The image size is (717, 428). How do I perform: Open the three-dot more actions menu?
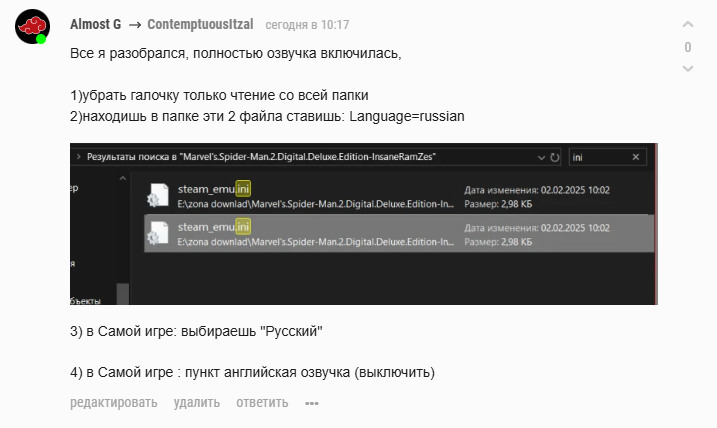point(312,403)
